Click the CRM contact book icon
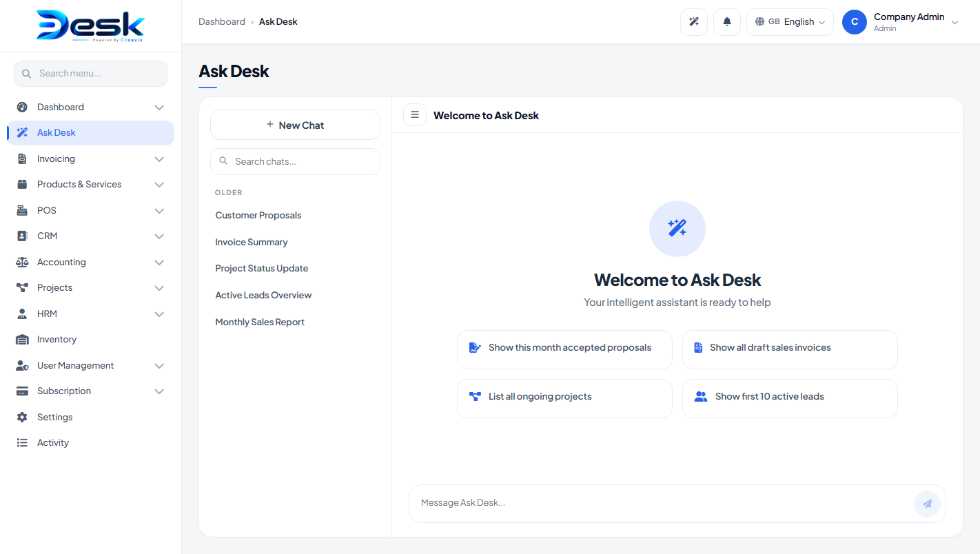 pos(22,236)
